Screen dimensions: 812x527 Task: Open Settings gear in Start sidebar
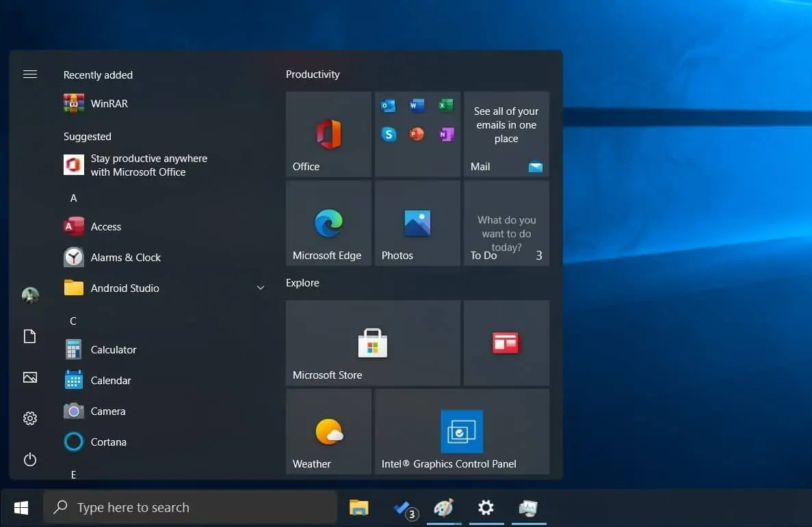tap(30, 418)
